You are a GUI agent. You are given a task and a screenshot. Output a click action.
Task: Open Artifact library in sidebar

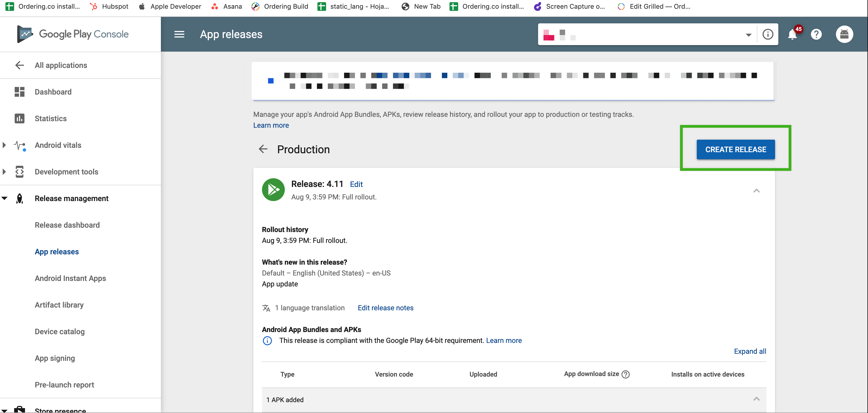59,305
